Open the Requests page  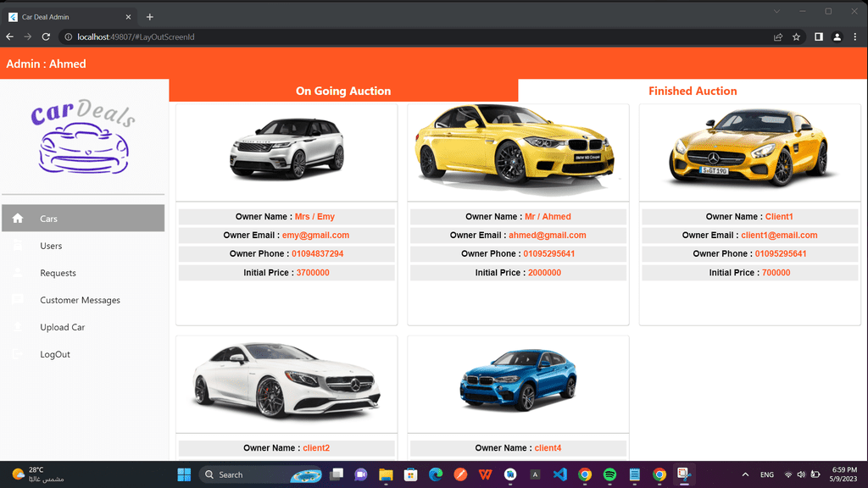coord(83,272)
